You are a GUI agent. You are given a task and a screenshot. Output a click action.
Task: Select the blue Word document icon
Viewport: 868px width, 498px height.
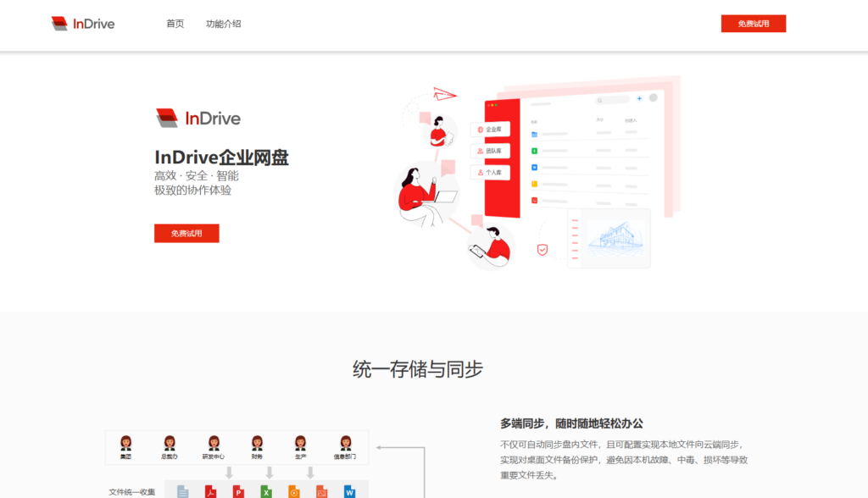(x=350, y=491)
